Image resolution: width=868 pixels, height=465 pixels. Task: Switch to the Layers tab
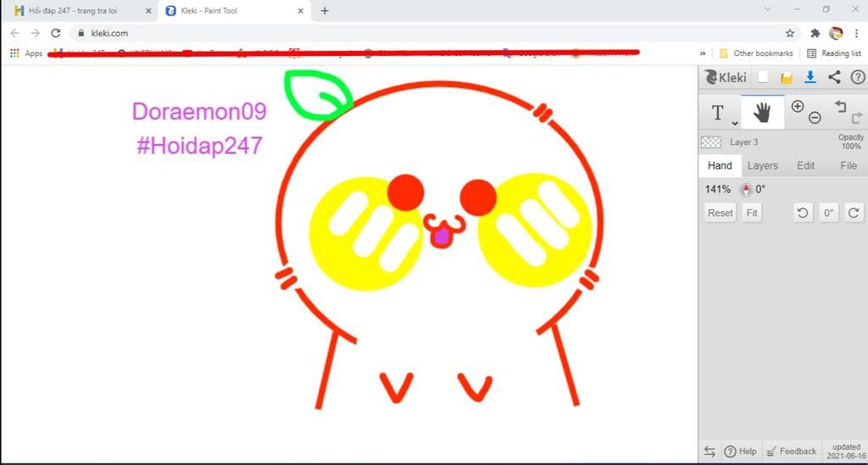(762, 165)
